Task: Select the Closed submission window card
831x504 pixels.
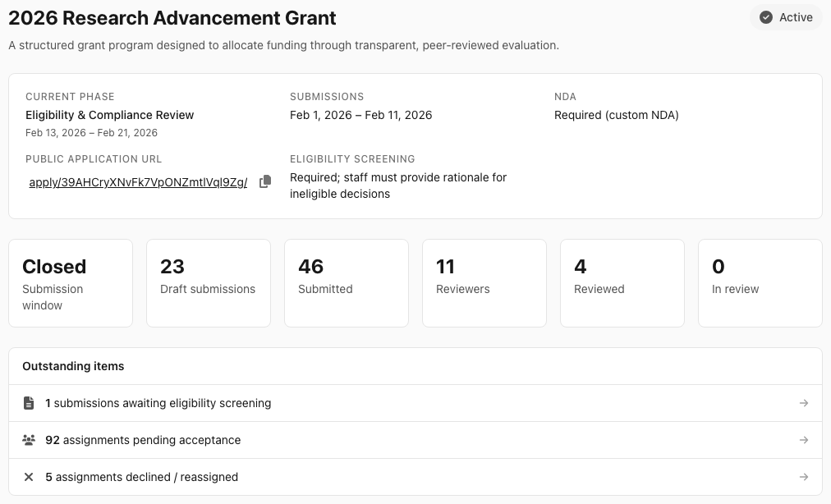Action: [70, 282]
